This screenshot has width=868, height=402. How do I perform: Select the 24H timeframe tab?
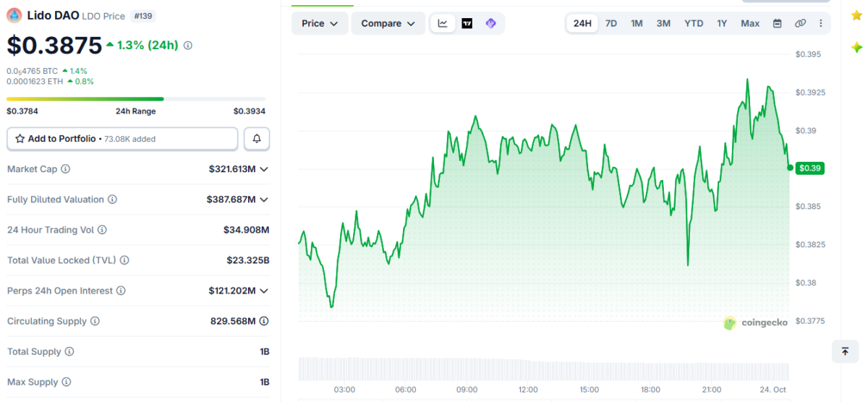pos(582,23)
